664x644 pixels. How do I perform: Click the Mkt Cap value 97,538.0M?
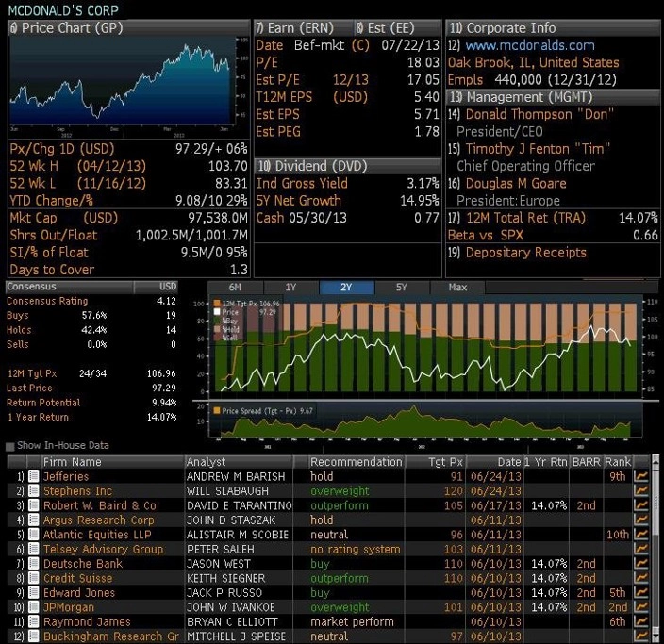click(218, 218)
